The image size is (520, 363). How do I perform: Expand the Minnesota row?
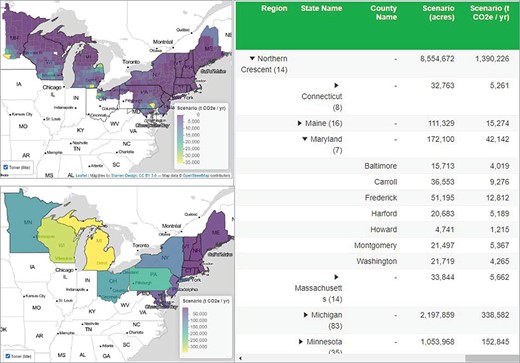click(301, 342)
